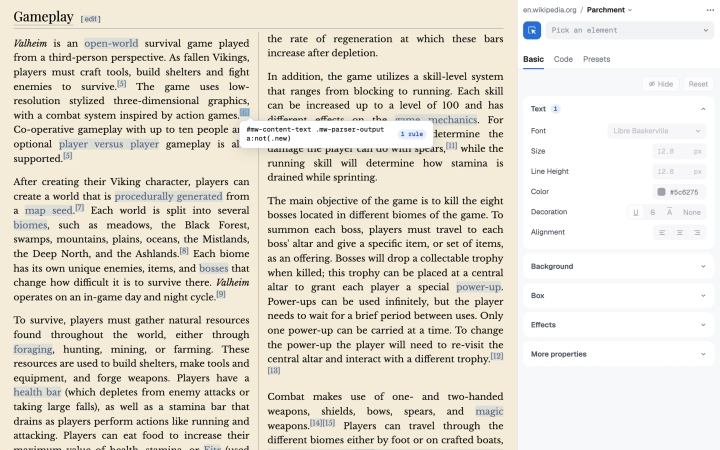Screen dimensions: 720x450
Task: Click the Gameplay section edit link
Action: point(90,19)
